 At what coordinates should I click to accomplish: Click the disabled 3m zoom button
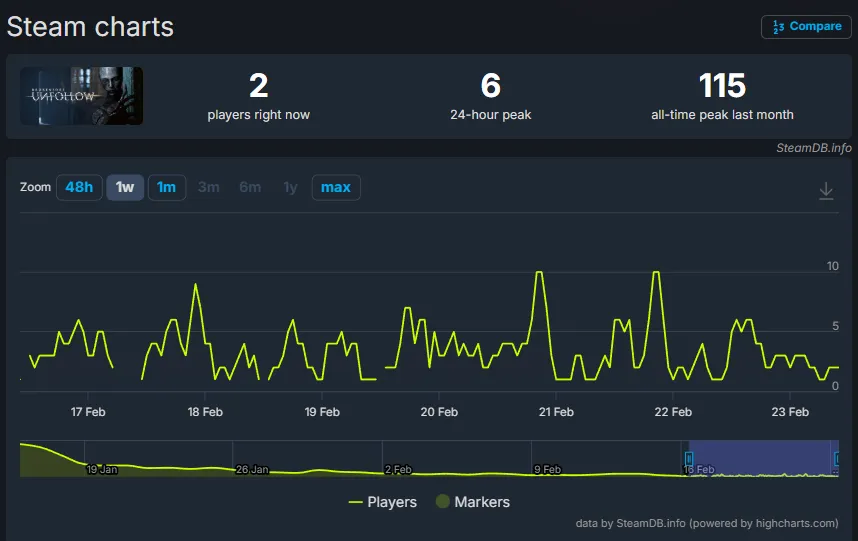208,187
